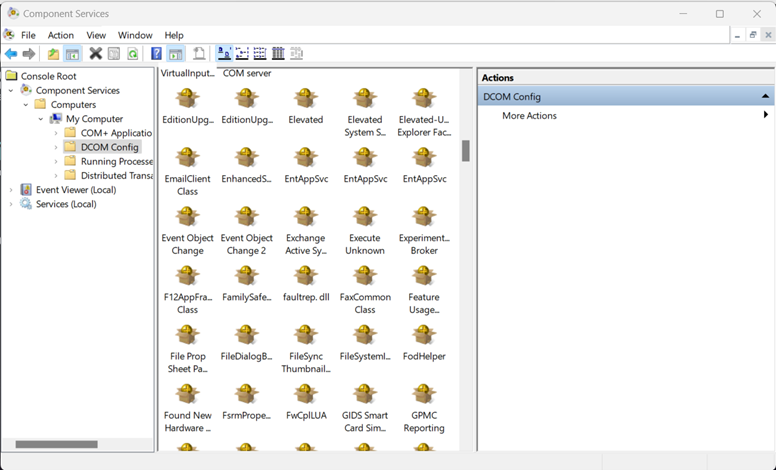The image size is (776, 470).
Task: Open the Action menu
Action: (60, 35)
